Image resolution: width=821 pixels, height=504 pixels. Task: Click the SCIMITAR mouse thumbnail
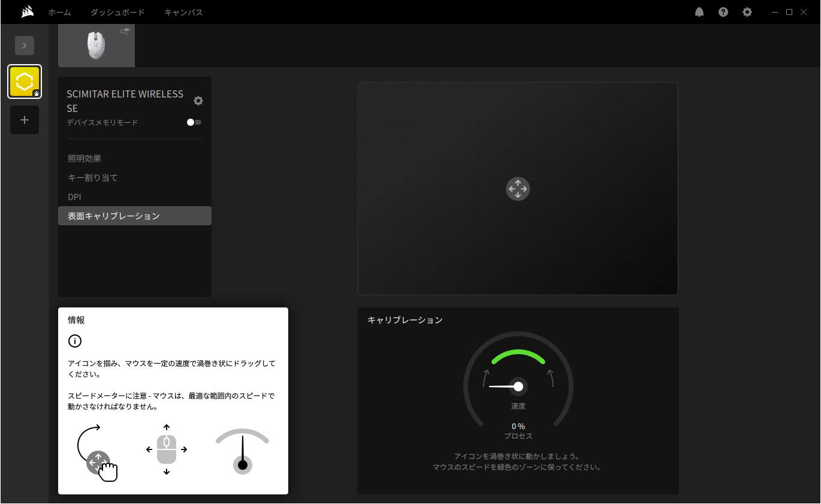tap(96, 45)
